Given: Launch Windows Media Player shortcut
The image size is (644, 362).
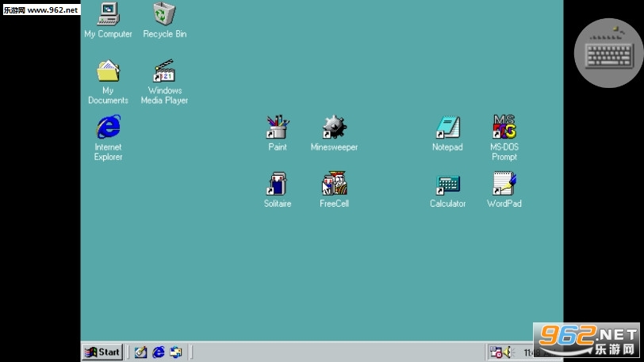Looking at the screenshot, I should [164, 71].
